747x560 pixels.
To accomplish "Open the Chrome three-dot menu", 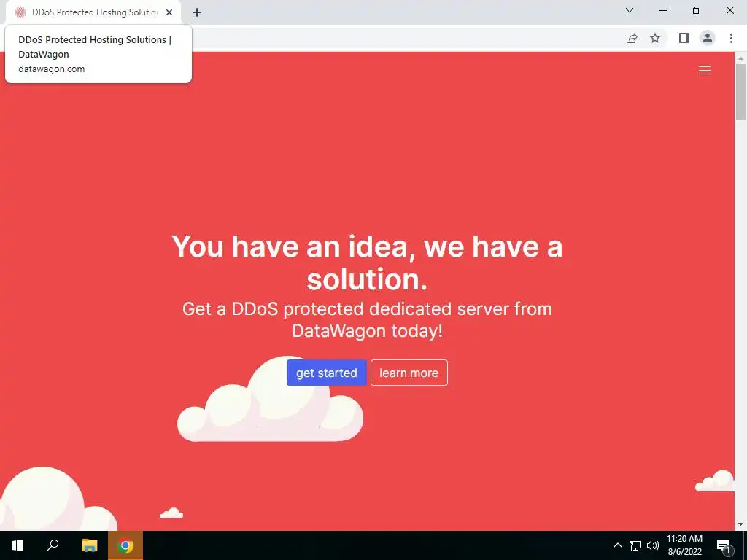I will [731, 38].
